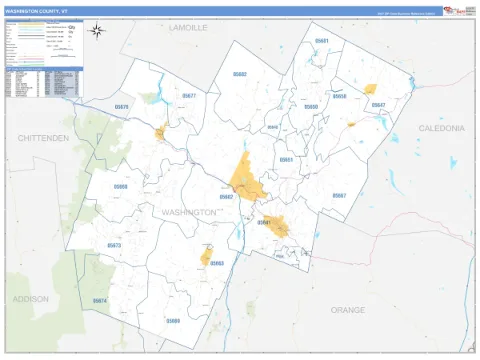This screenshot has height=360, width=480.
Task: Click the ADDISON county label
Action: 31,299
